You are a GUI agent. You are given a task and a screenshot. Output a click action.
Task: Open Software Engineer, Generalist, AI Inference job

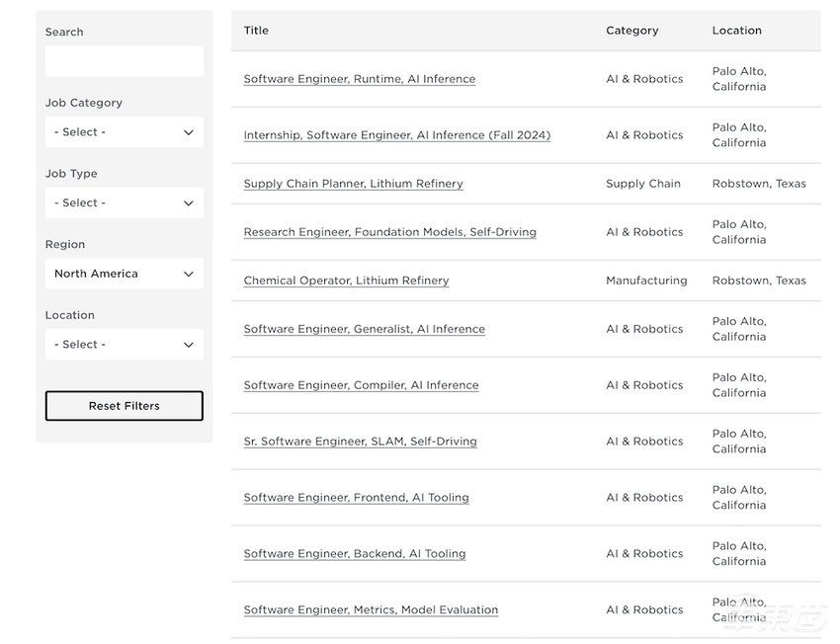click(x=364, y=329)
